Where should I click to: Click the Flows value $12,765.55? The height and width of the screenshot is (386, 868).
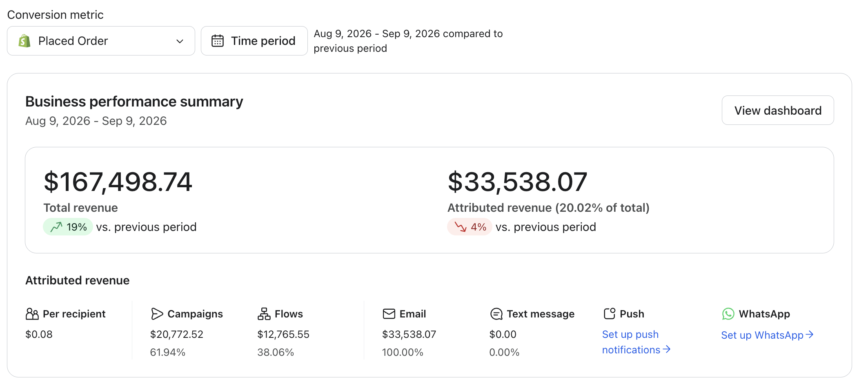point(283,335)
